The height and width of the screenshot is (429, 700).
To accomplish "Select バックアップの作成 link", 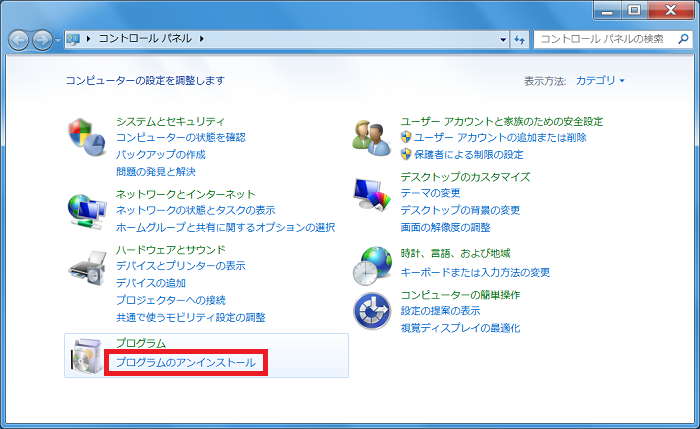I will [x=161, y=154].
